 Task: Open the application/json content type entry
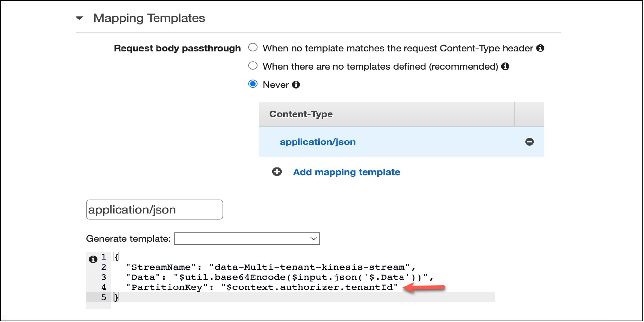(318, 142)
